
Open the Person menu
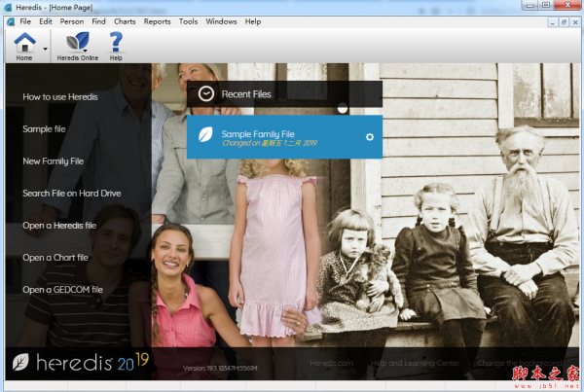click(x=72, y=21)
